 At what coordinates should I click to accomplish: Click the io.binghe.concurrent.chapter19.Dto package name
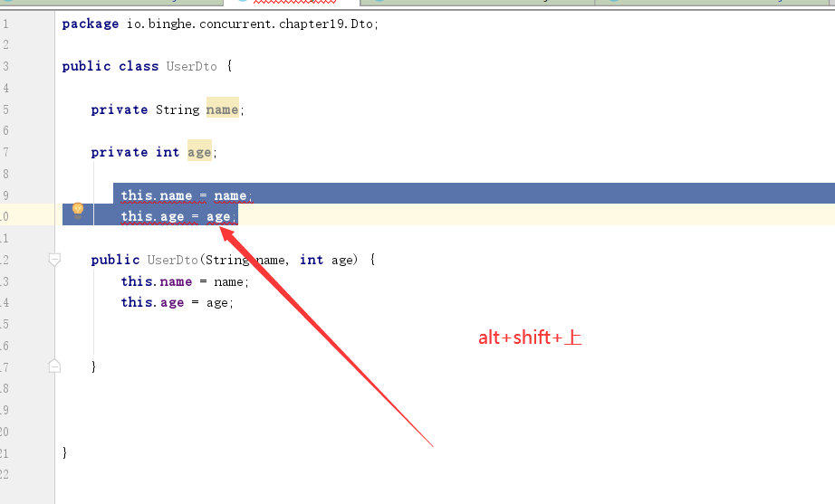point(250,24)
